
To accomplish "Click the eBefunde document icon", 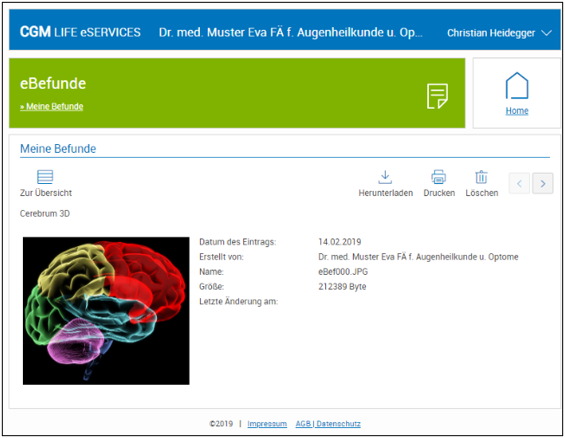I will pyautogui.click(x=437, y=96).
